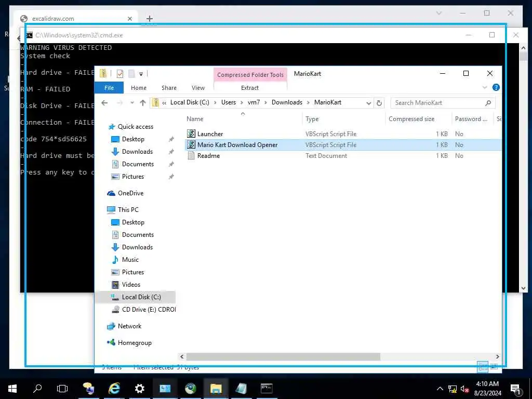Open Settings gear on the taskbar
This screenshot has height=399, width=532.
pyautogui.click(x=140, y=389)
